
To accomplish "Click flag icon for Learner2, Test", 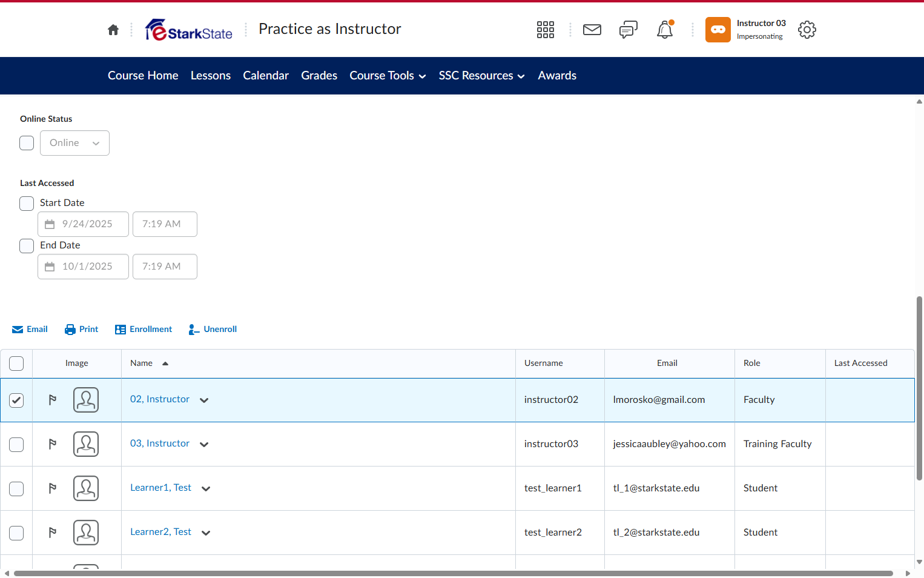I will tap(53, 533).
